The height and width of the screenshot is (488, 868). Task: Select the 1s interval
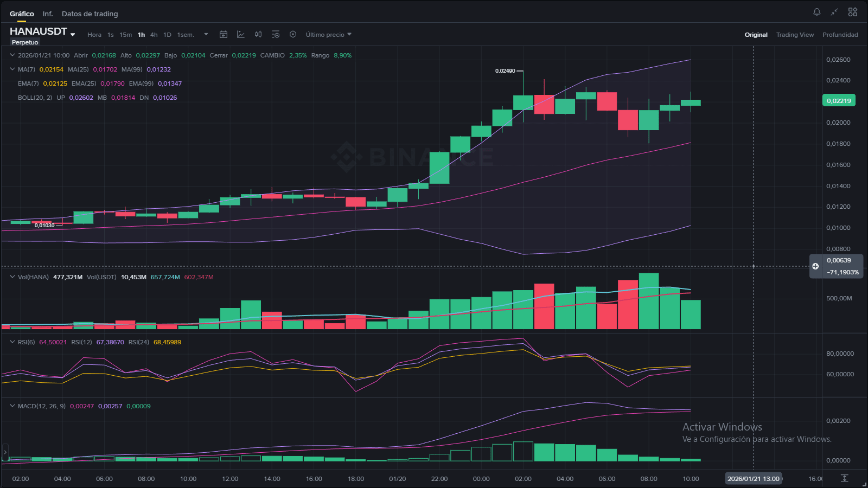pos(111,35)
